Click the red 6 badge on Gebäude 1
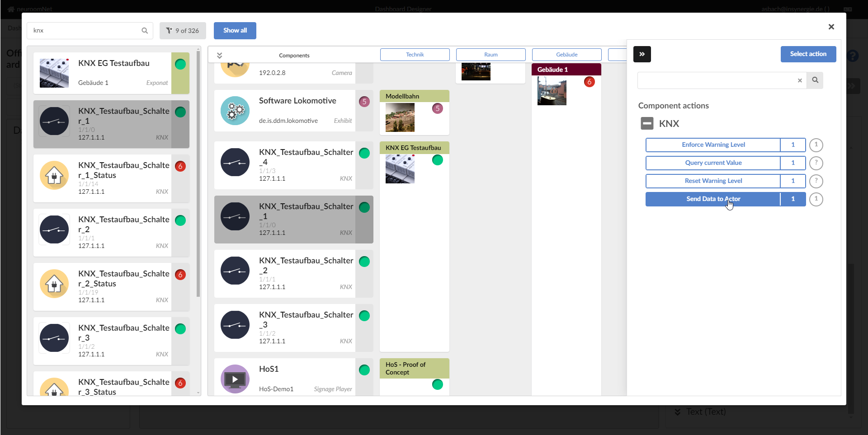 (x=589, y=82)
